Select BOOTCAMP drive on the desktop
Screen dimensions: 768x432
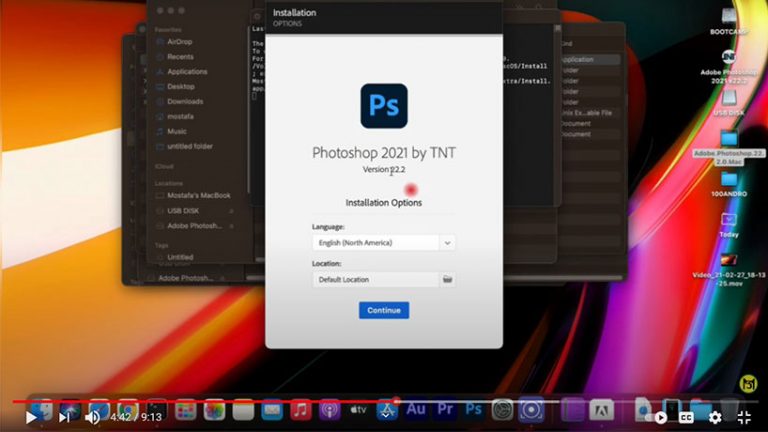(729, 21)
